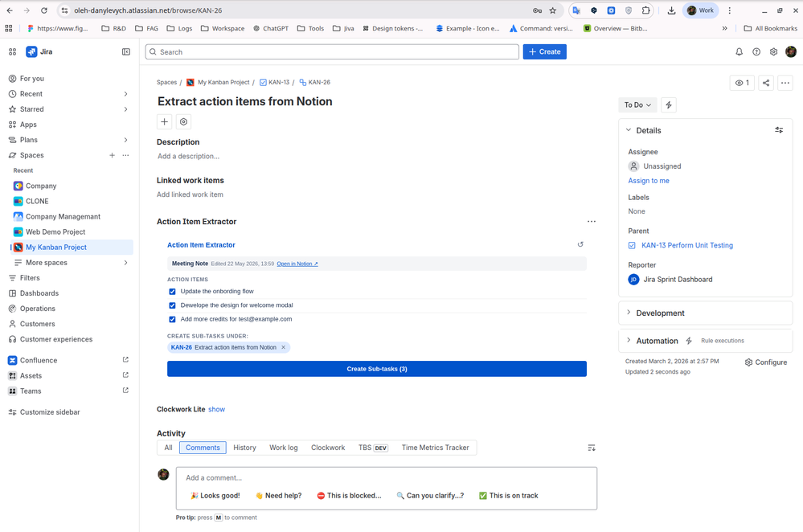
Task: Expand the Development section
Action: click(629, 313)
